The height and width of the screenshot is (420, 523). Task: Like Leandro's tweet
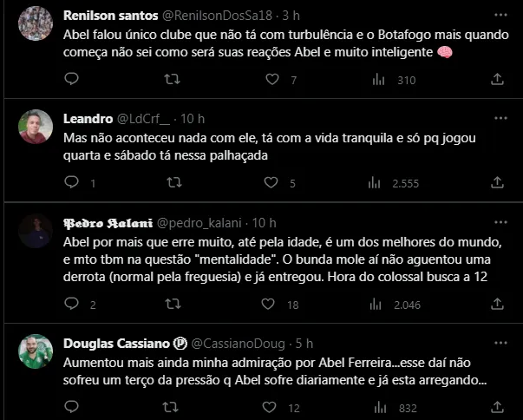pos(273,183)
